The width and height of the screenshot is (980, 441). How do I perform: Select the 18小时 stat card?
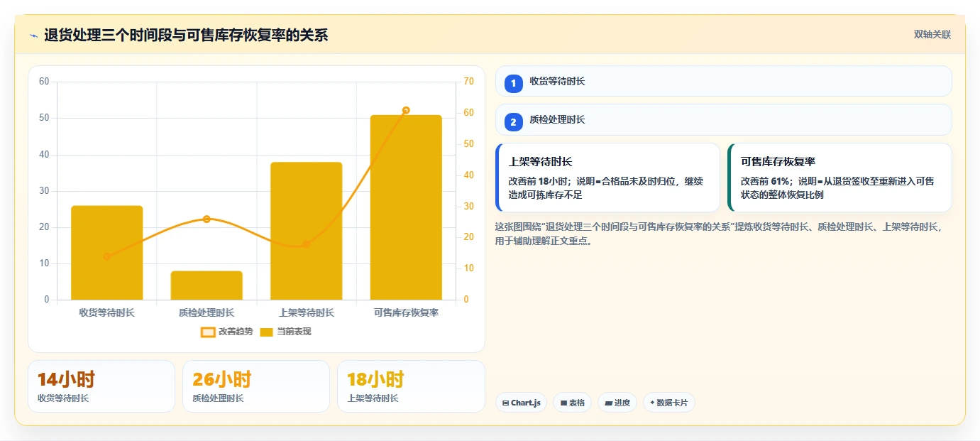coord(411,386)
